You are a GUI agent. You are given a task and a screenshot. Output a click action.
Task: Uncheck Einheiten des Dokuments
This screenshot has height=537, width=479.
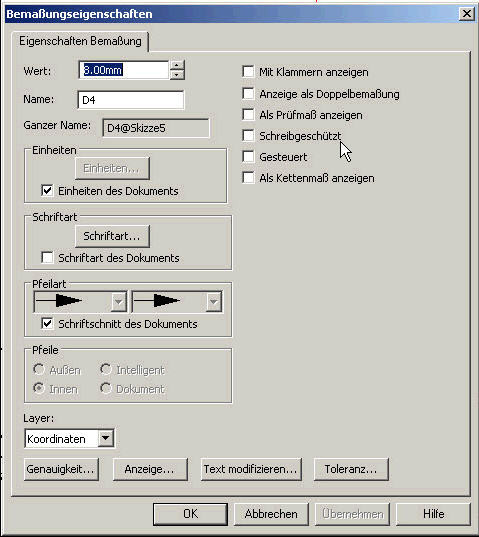pos(47,190)
